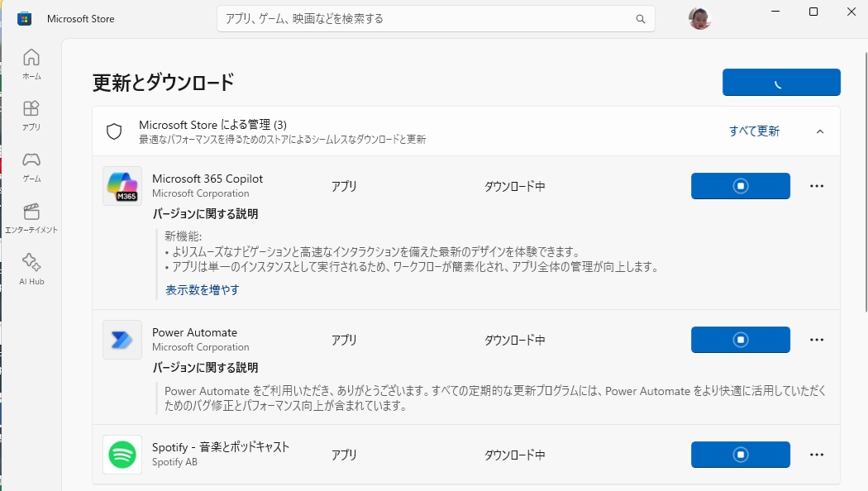This screenshot has height=491, width=868.
Task: Stop the Power Automate download
Action: pos(740,340)
